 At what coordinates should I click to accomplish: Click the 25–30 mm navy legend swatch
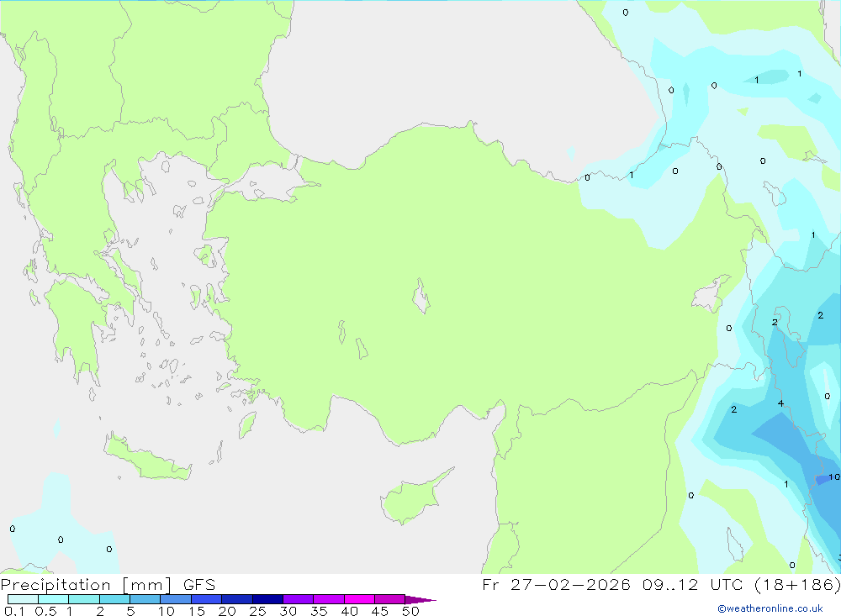point(267,599)
